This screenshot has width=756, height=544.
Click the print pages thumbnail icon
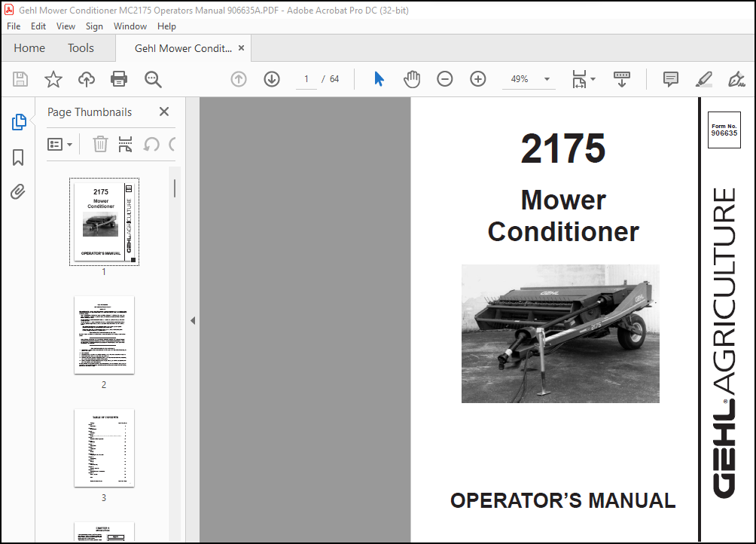pos(125,144)
